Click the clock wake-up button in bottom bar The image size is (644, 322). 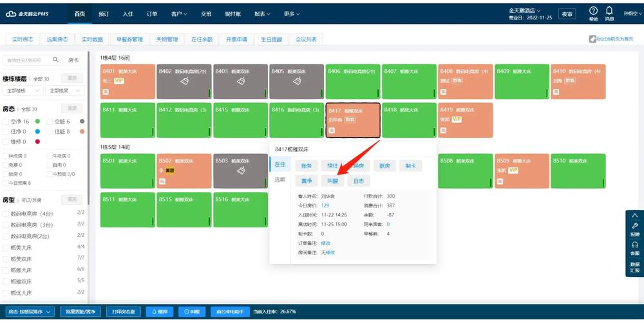192,312
